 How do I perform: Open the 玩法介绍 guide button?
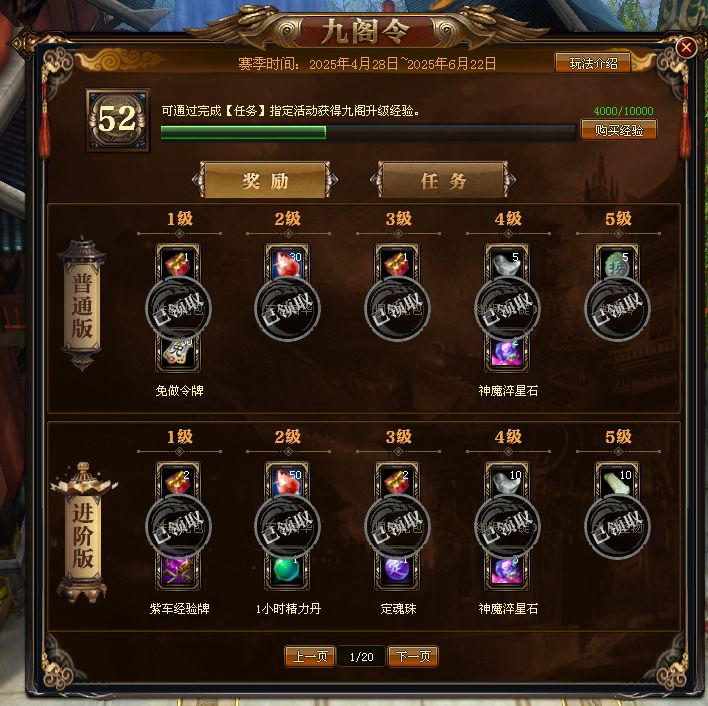[x=593, y=63]
